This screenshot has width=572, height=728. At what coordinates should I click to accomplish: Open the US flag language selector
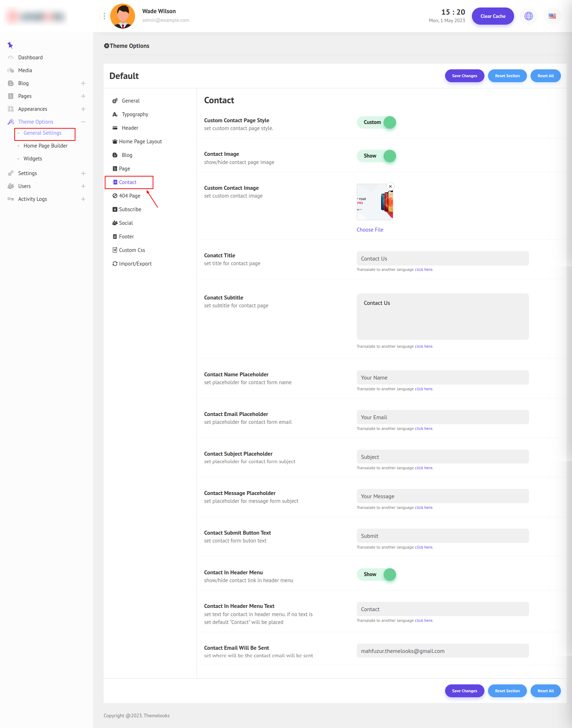[x=552, y=16]
